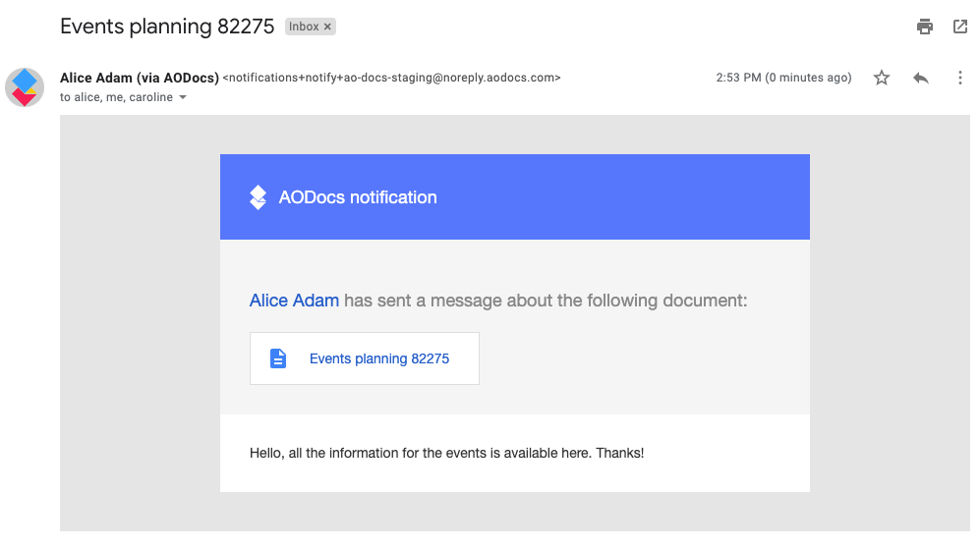
Task: Click the Inbox label chip
Action: 310,27
